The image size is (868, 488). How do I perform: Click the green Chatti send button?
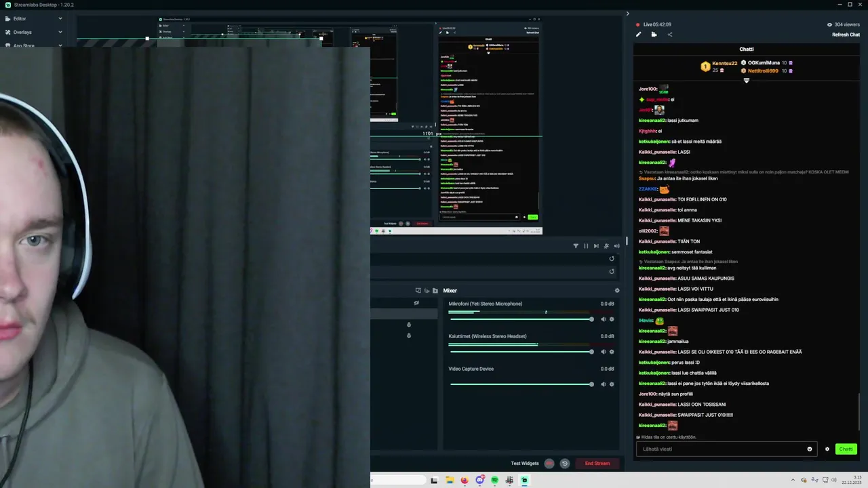point(846,449)
